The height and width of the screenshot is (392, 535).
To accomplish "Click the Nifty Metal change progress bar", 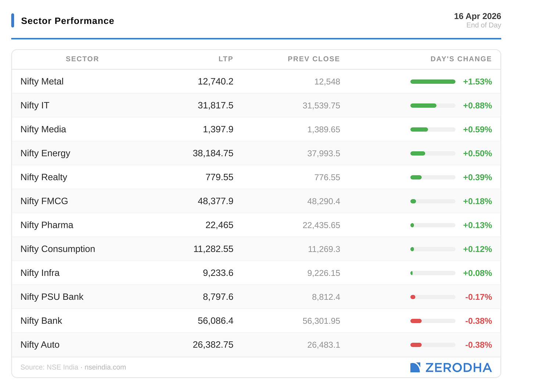I will 433,82.
